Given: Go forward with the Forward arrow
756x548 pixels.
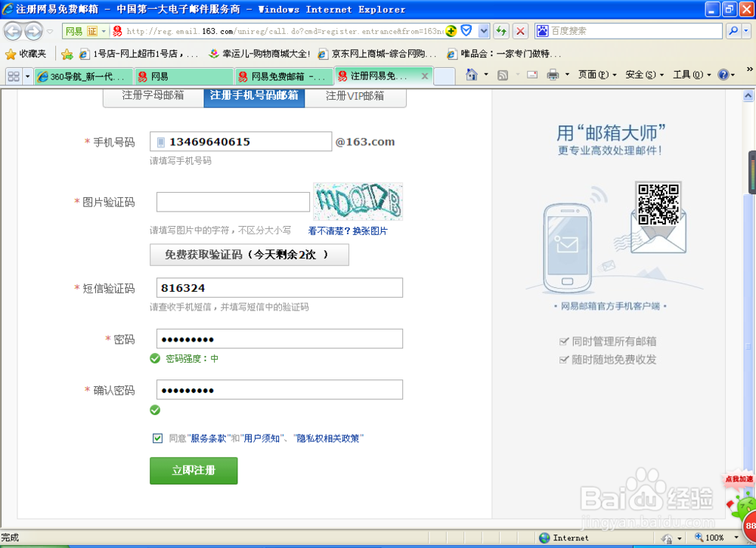Looking at the screenshot, I should [33, 31].
